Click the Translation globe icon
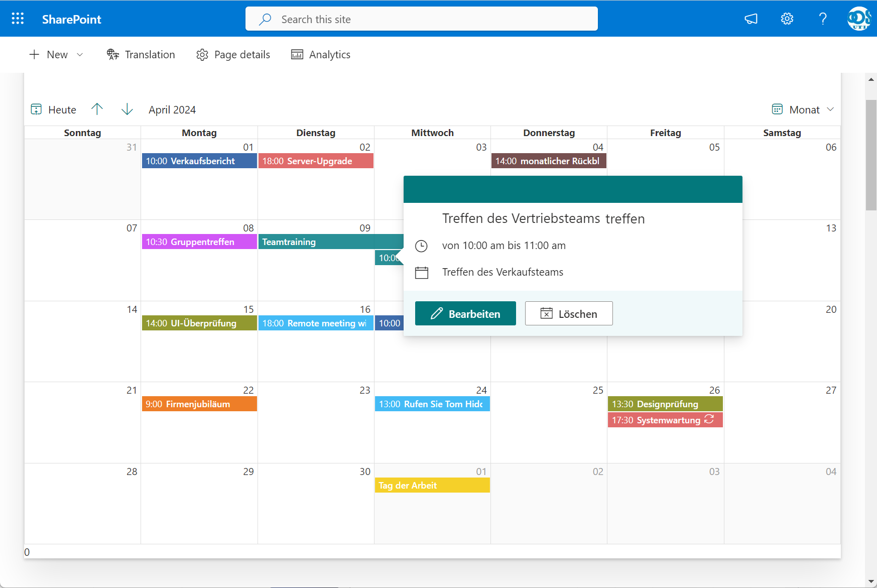877x588 pixels. [113, 55]
